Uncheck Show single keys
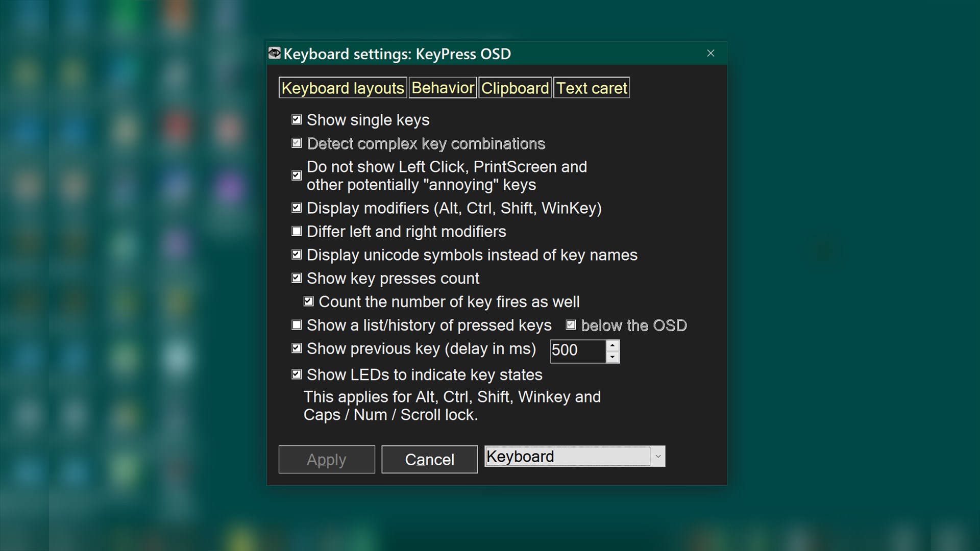Viewport: 980px width, 551px height. click(297, 120)
